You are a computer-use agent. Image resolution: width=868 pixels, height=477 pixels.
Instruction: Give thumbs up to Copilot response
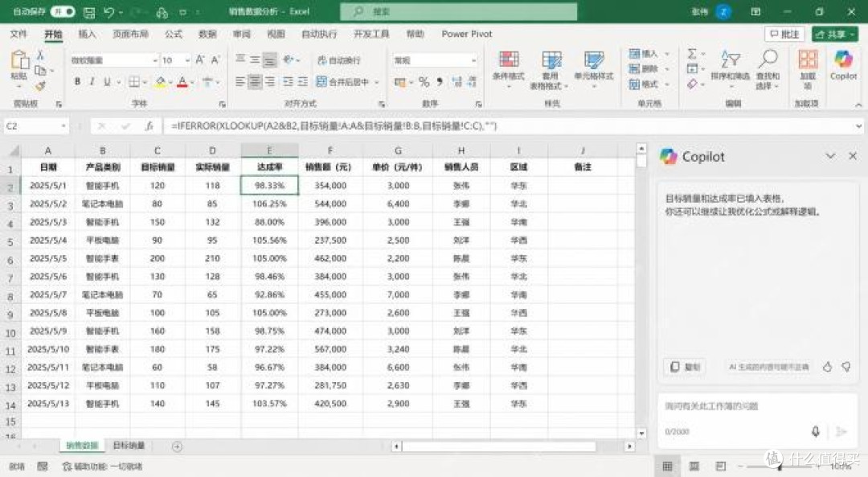(827, 367)
